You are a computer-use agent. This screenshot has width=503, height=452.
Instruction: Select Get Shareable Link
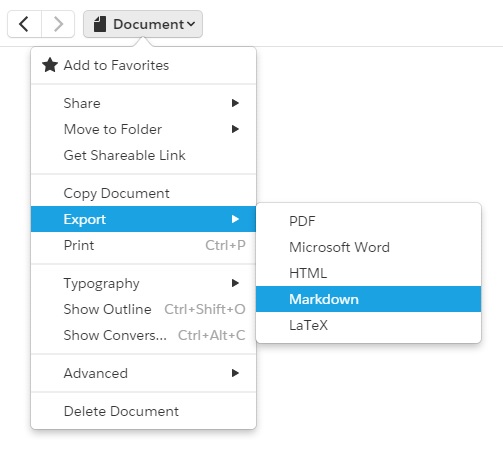coord(143,155)
